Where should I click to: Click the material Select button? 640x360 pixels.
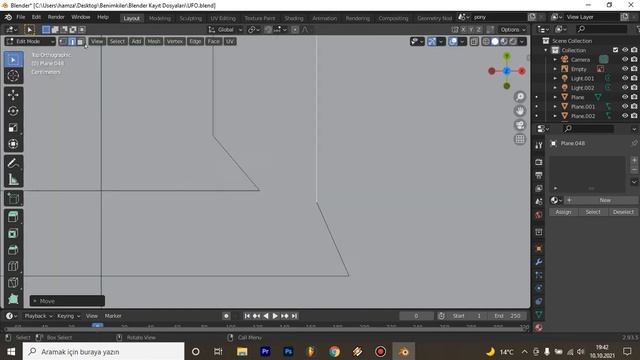click(593, 212)
